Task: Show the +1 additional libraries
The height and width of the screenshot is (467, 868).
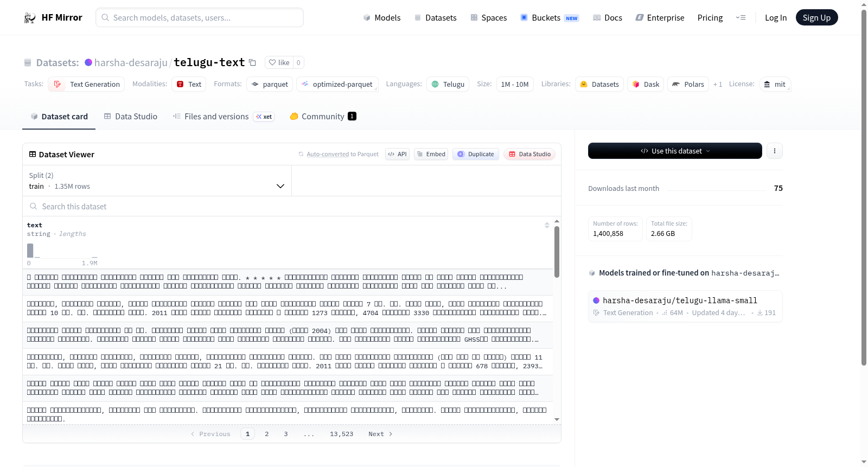Action: [x=718, y=84]
